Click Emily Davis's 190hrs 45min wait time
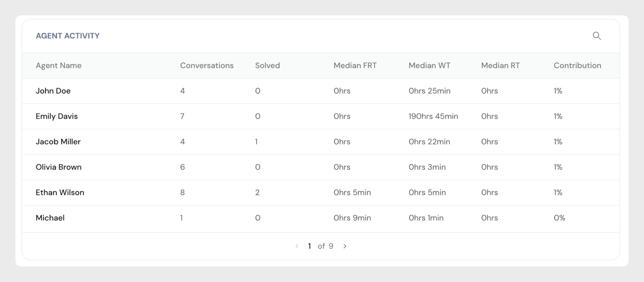The width and height of the screenshot is (644, 282). click(x=433, y=116)
